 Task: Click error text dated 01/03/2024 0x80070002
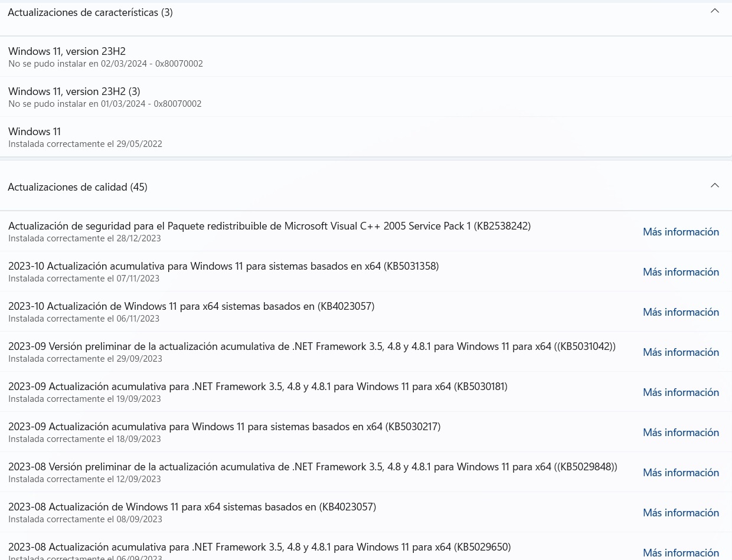[105, 104]
